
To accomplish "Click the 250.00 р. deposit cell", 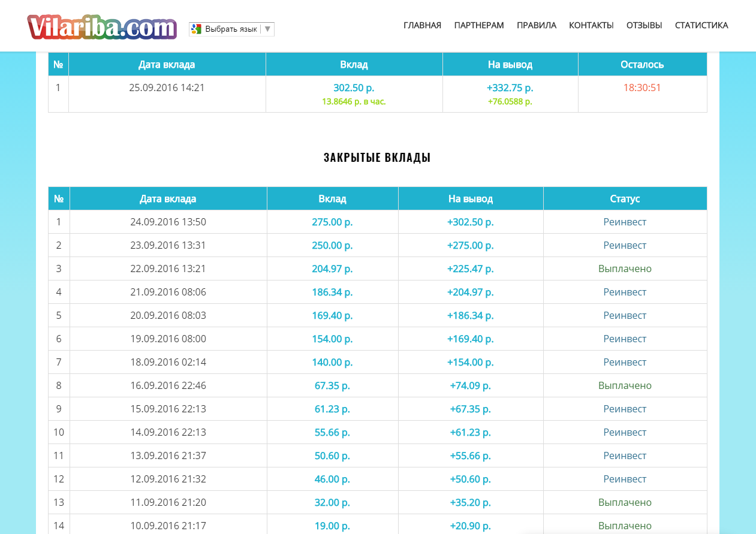I will tap(332, 245).
